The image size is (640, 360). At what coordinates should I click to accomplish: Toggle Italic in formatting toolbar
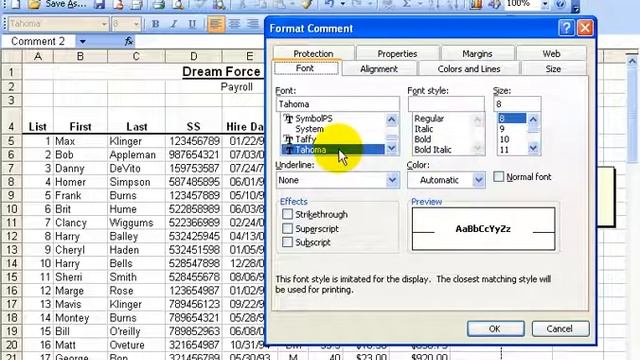click(x=173, y=24)
